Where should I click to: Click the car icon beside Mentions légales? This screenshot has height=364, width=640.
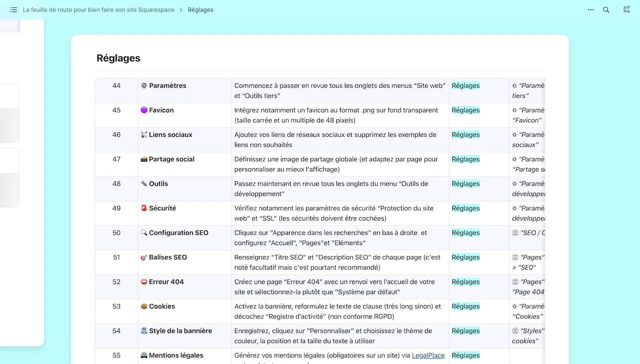(144, 355)
